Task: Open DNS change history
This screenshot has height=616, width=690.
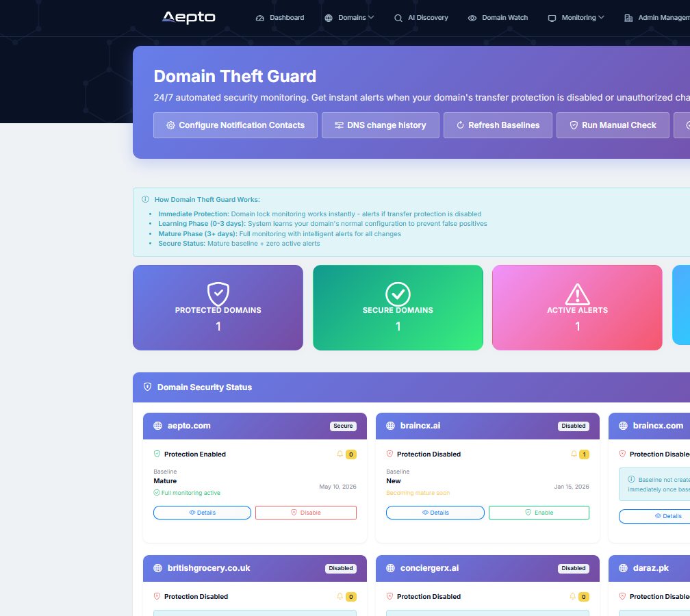Action: click(381, 125)
